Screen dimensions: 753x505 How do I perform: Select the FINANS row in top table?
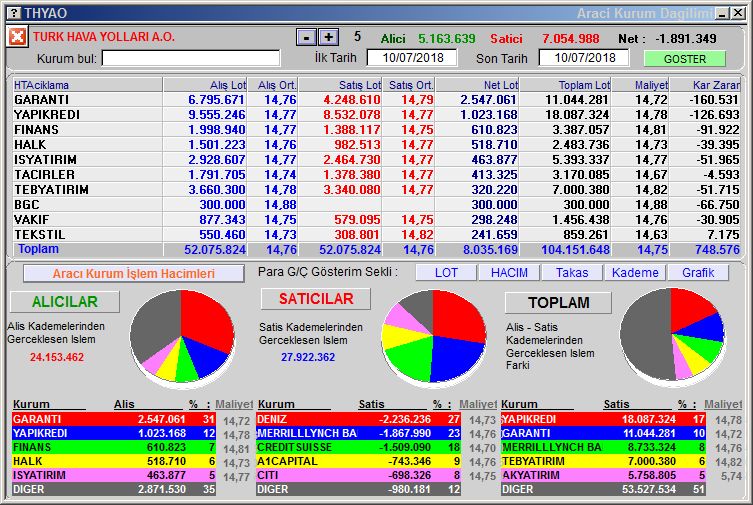click(x=376, y=130)
